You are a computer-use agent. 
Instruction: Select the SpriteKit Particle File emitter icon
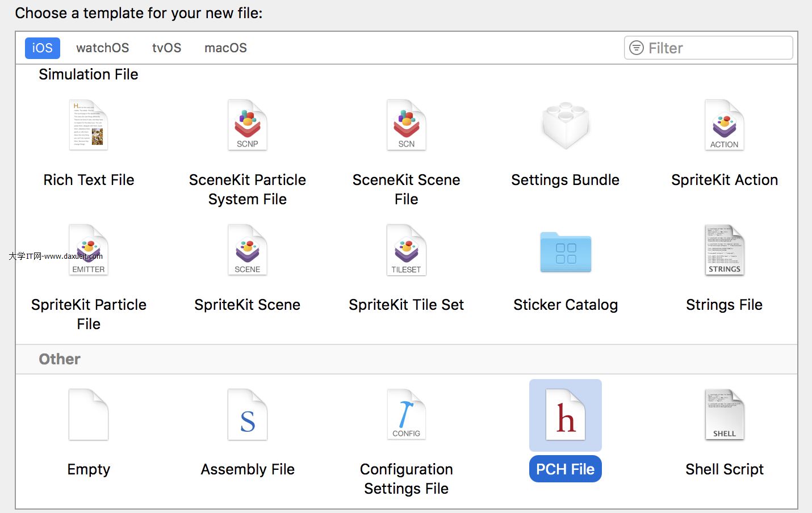89,250
